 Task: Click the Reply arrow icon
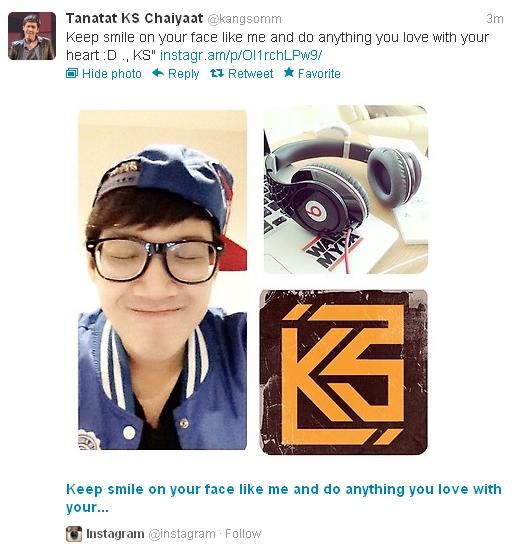coord(158,73)
